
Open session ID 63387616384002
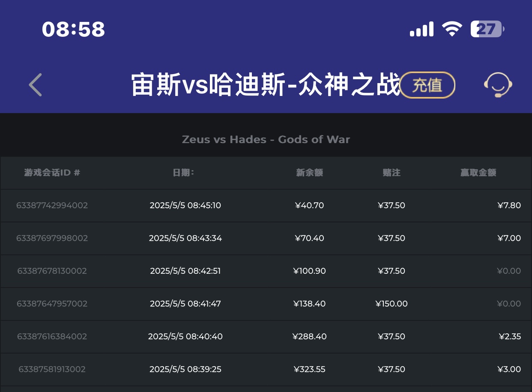pos(52,336)
